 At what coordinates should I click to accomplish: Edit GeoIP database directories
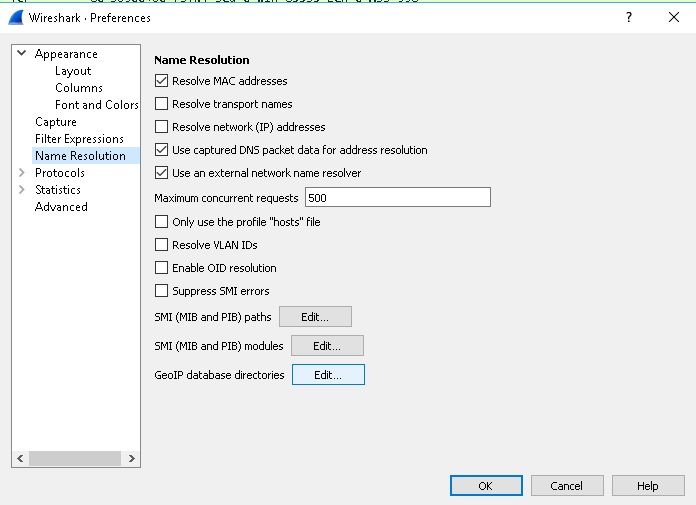point(328,375)
